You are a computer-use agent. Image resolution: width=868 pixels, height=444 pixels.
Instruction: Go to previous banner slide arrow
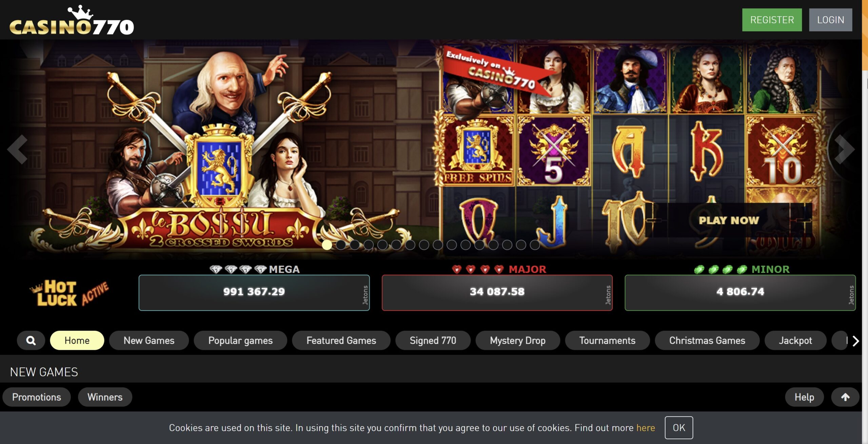17,149
